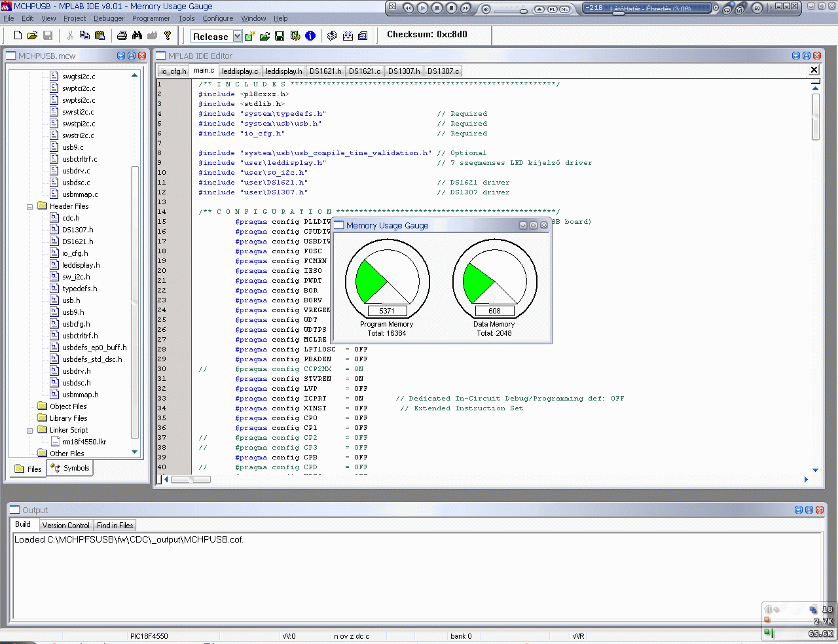Switch to the DS1307.c editor tab
Screen dimensions: 838x644
tap(443, 71)
